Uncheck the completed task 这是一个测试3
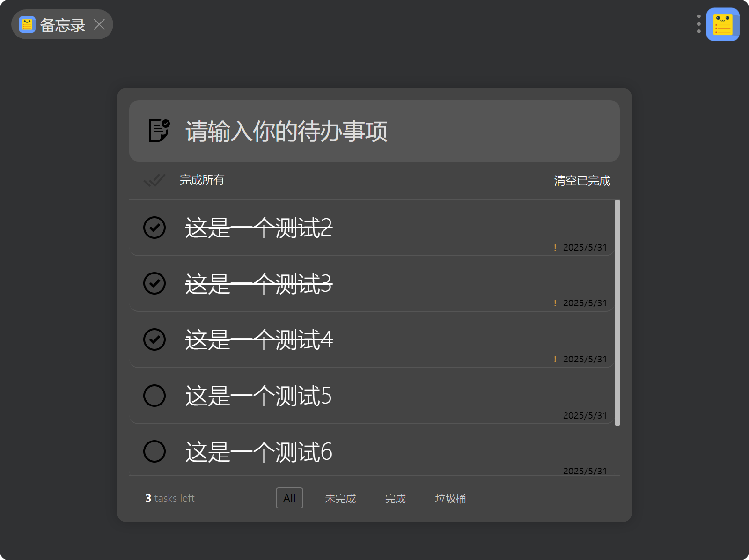Viewport: 749px width, 560px height. tap(154, 283)
